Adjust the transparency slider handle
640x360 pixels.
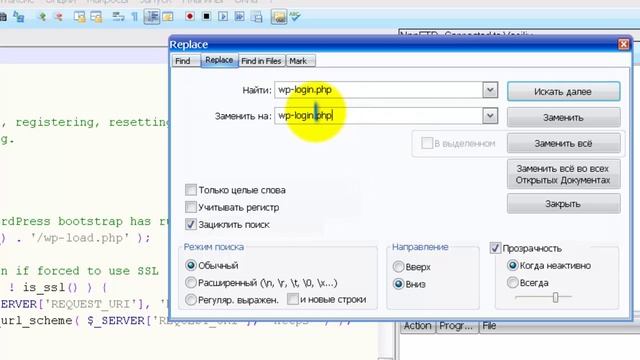(x=555, y=297)
